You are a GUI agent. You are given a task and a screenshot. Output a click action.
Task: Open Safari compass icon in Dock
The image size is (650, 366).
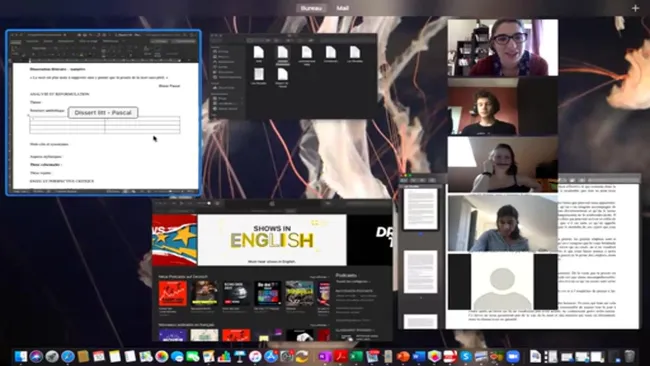coord(68,356)
